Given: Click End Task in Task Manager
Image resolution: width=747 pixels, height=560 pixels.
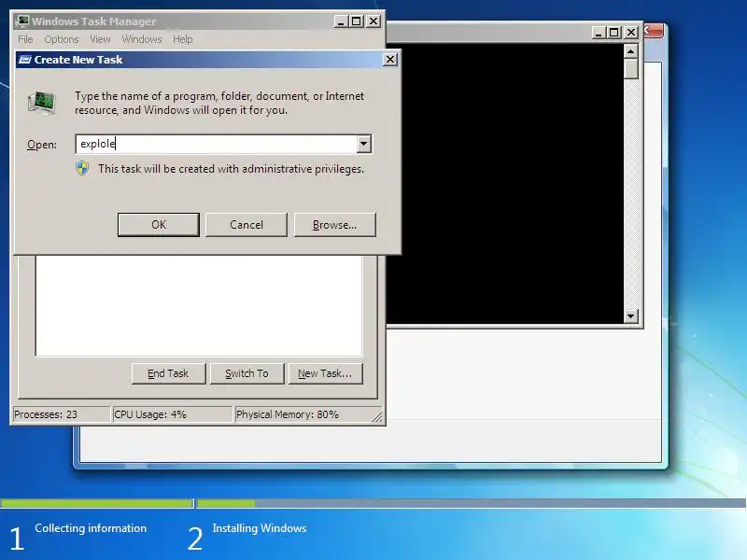Looking at the screenshot, I should 168,373.
